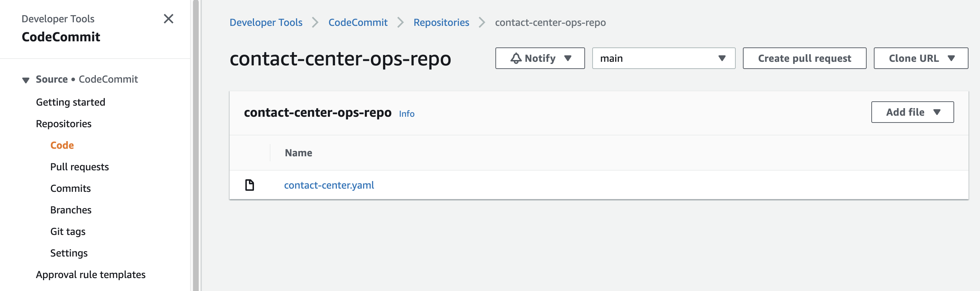Open Branches in the sidebar
Viewport: 980px width, 291px height.
point(71,210)
